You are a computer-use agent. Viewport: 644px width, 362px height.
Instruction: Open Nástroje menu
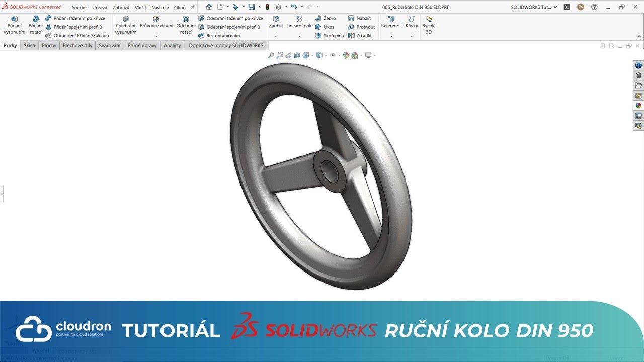tap(160, 8)
